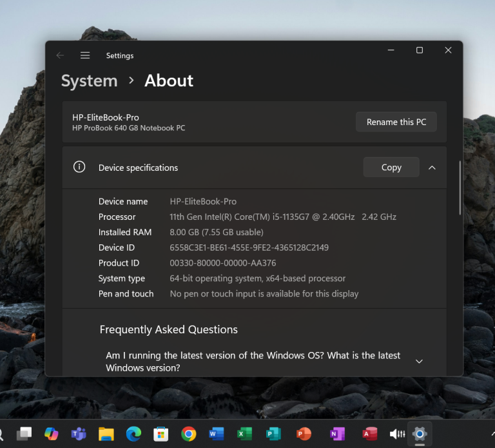Open the hamburger navigation menu

click(x=85, y=55)
